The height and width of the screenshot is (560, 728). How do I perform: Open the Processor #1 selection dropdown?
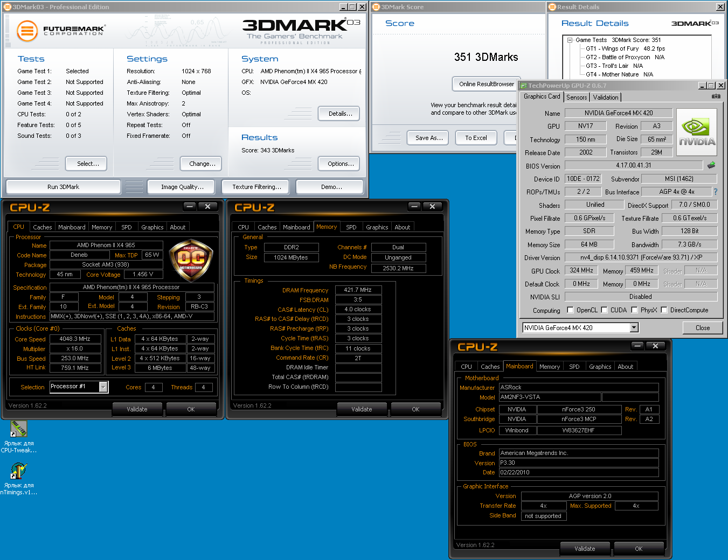pyautogui.click(x=103, y=387)
